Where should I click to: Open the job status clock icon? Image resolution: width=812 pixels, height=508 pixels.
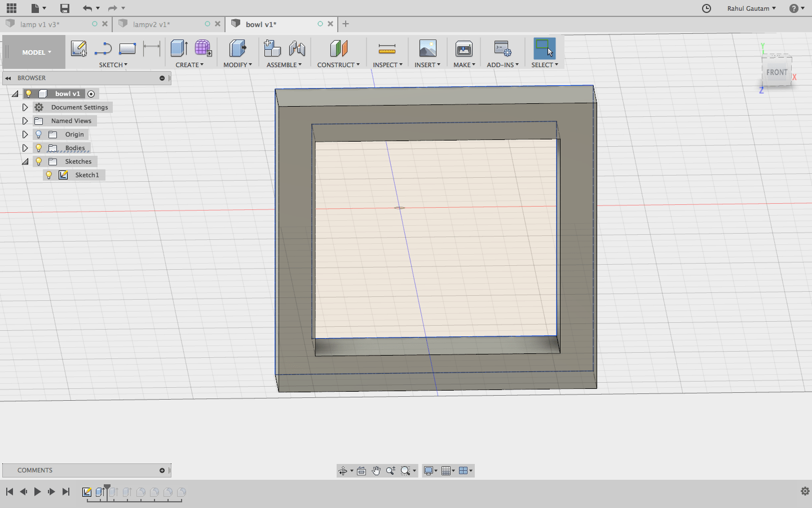pos(707,8)
